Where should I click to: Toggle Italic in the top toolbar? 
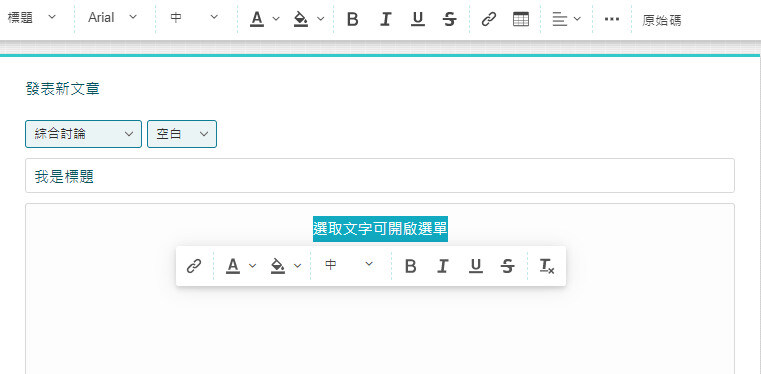(x=385, y=19)
